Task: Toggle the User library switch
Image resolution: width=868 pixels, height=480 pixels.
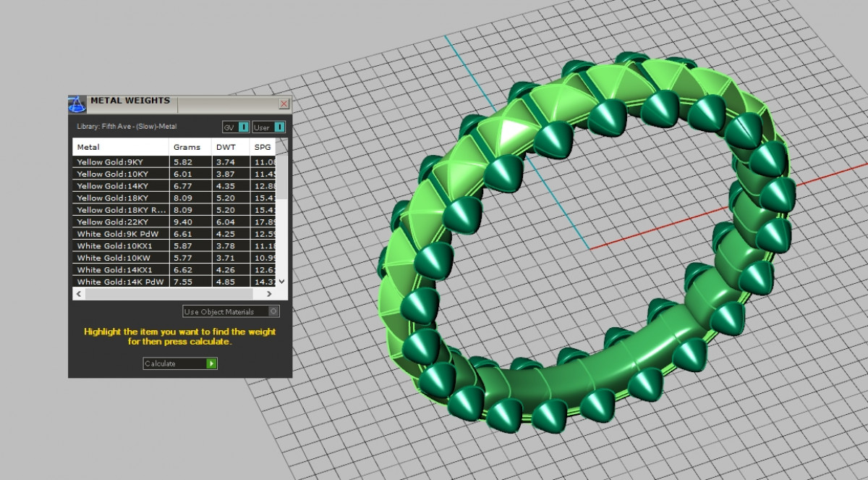Action: 278,127
